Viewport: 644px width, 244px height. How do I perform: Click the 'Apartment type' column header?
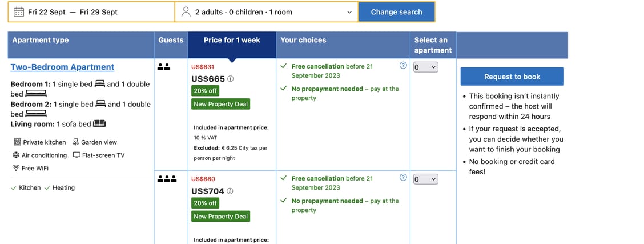pos(41,40)
